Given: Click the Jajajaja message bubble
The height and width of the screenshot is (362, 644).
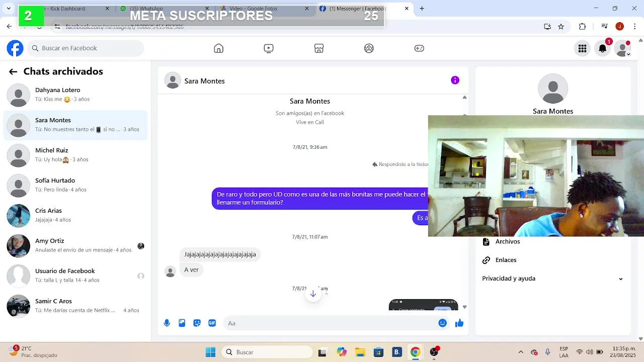Looking at the screenshot, I should point(220,254).
